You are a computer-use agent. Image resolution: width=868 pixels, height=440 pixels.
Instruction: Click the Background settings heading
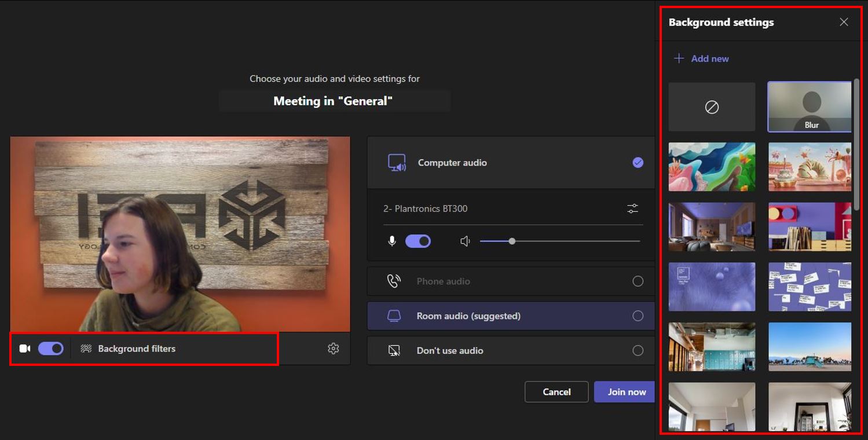[x=721, y=22]
